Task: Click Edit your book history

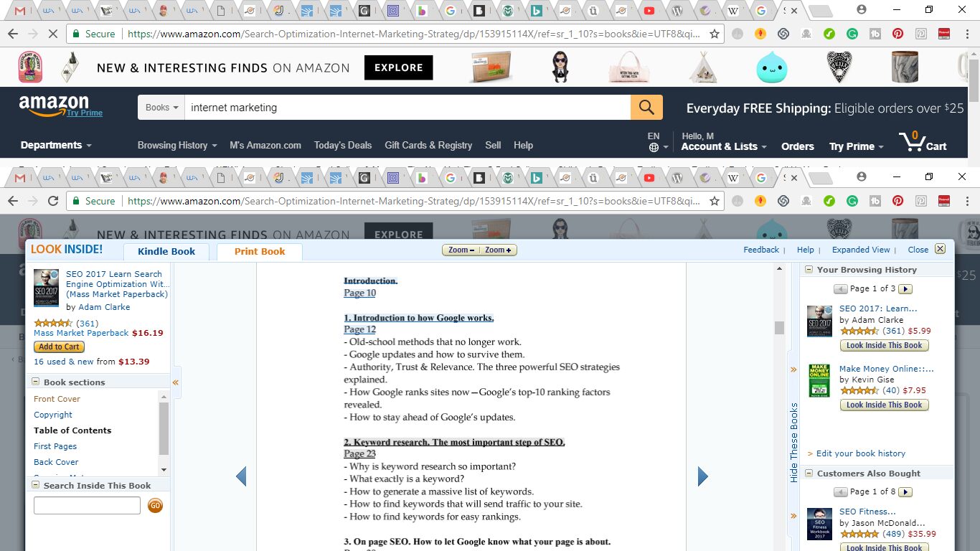Action: point(861,453)
